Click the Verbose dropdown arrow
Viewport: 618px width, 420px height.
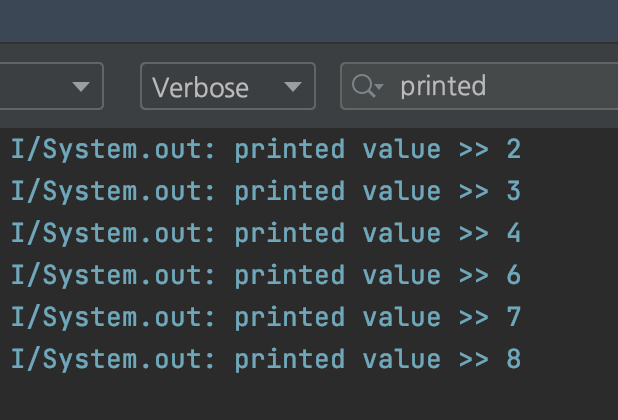(293, 87)
